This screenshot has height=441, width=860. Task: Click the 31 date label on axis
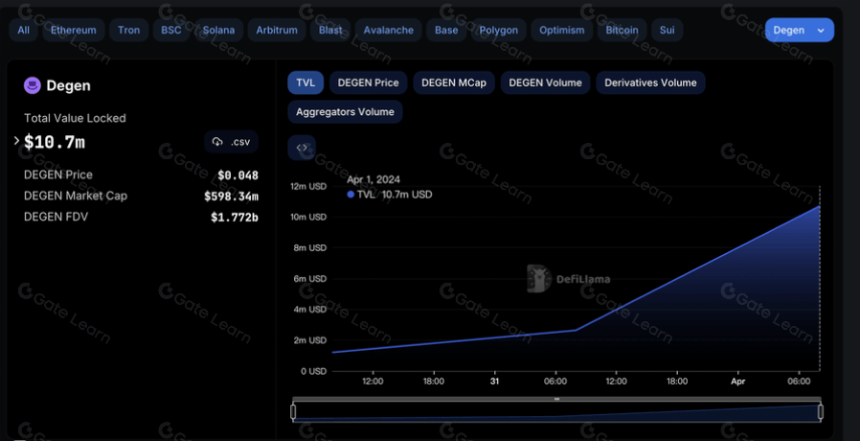tap(494, 381)
